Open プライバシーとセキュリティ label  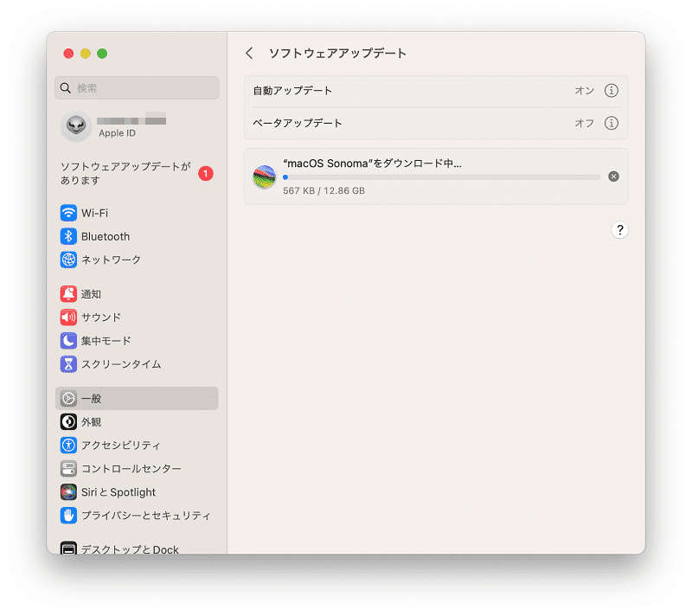tap(146, 516)
